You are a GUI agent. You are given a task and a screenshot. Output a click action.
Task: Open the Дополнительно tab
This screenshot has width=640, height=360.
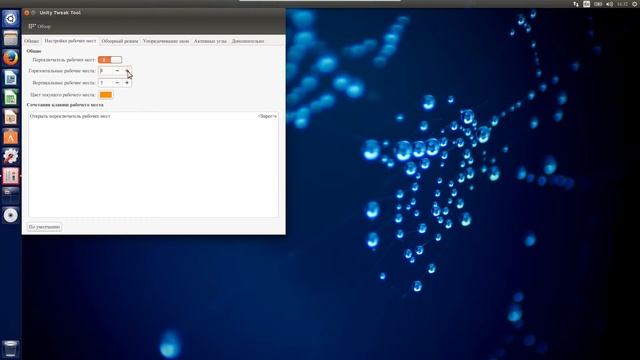tap(248, 41)
